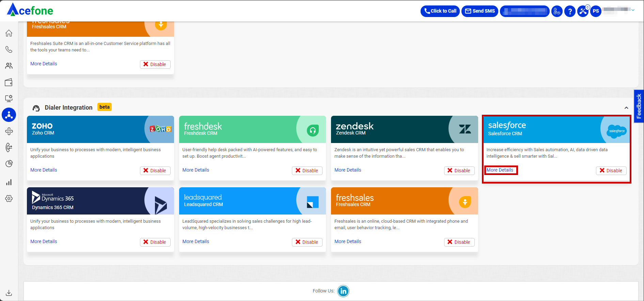
Task: Open More Details for Freshdesk CRM
Action: [196, 170]
